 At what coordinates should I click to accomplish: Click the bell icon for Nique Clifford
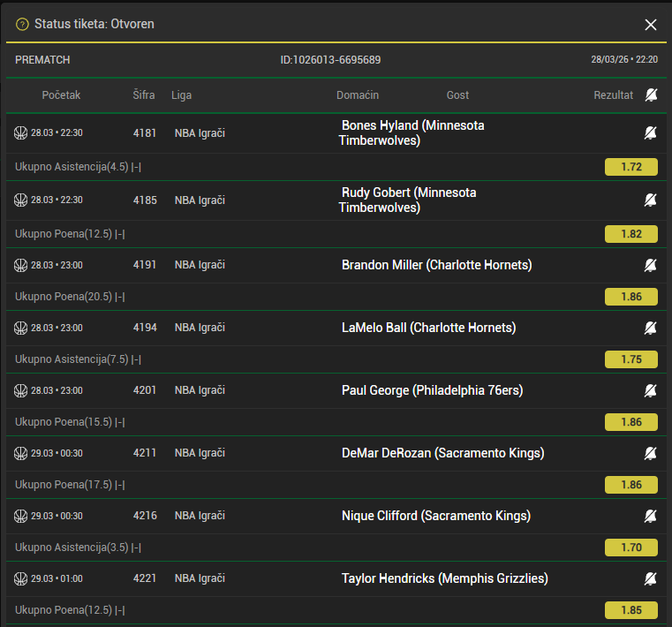click(x=651, y=516)
